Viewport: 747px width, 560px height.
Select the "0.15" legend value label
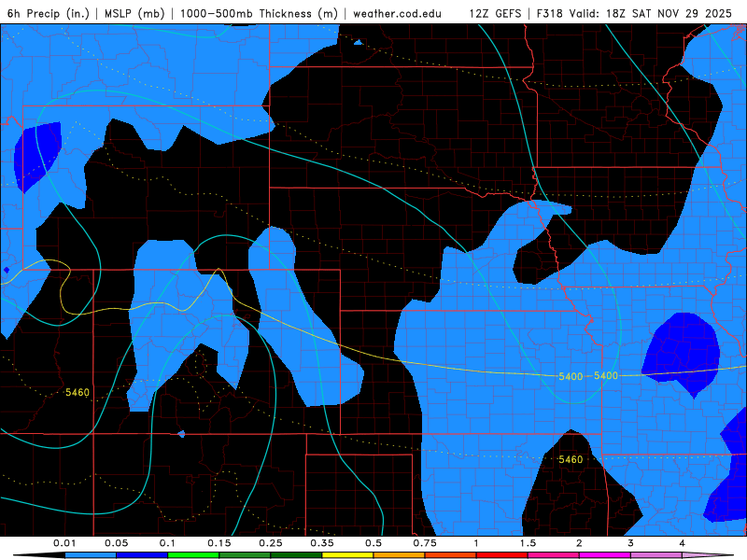click(219, 543)
